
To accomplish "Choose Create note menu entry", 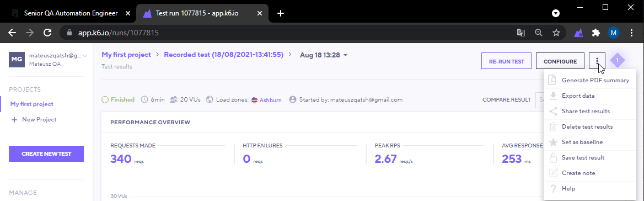I will (x=590, y=173).
